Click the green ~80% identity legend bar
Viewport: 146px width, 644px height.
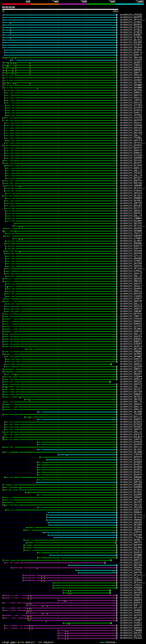pyautogui.click(x=101, y=4)
